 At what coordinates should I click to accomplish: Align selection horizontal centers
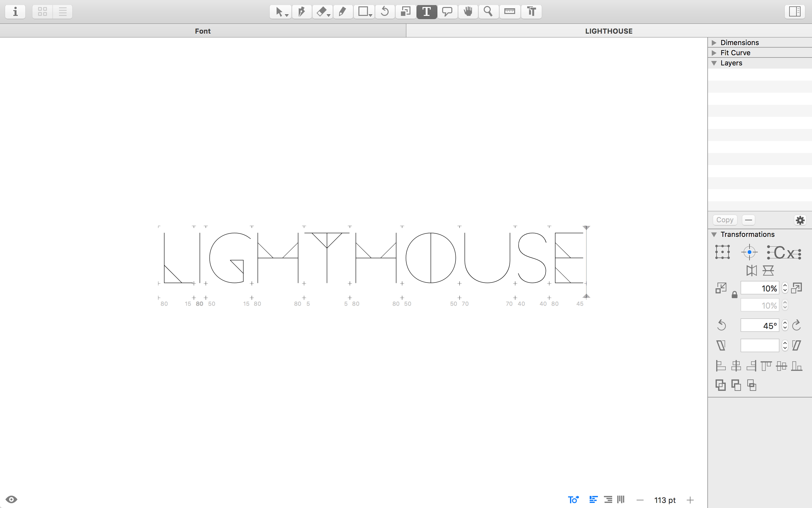pos(736,366)
